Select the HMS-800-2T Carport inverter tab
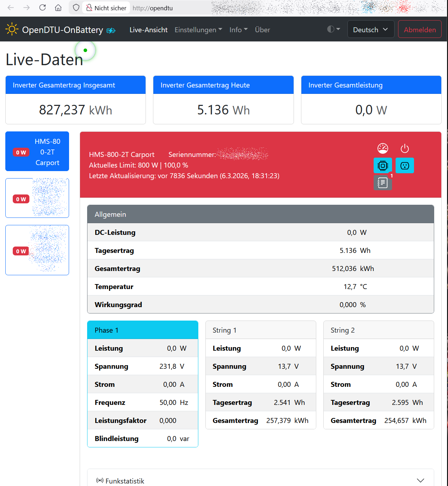The height and width of the screenshot is (486, 448). pos(37,152)
